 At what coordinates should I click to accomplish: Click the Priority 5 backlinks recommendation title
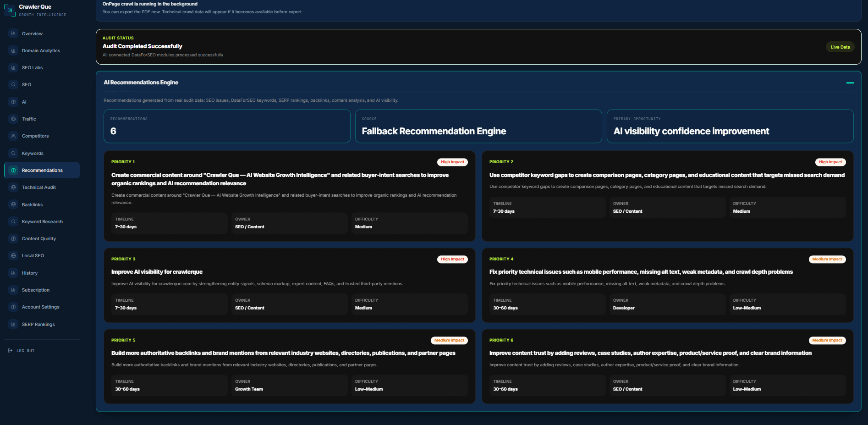(x=283, y=353)
